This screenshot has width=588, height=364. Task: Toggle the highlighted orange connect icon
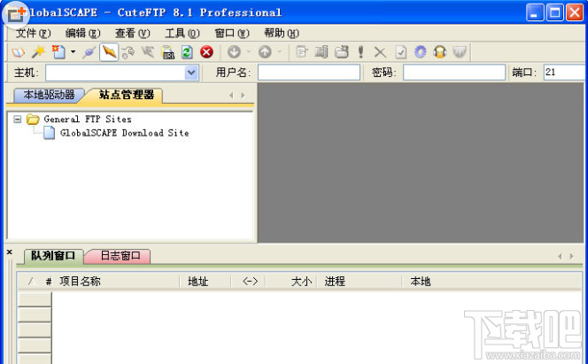pyautogui.click(x=109, y=51)
